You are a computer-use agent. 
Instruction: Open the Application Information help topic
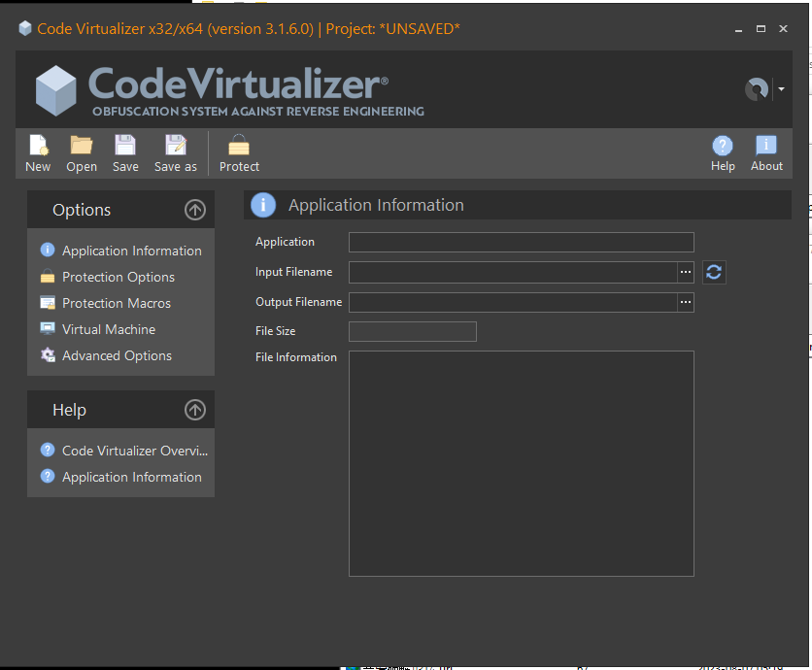[x=130, y=476]
